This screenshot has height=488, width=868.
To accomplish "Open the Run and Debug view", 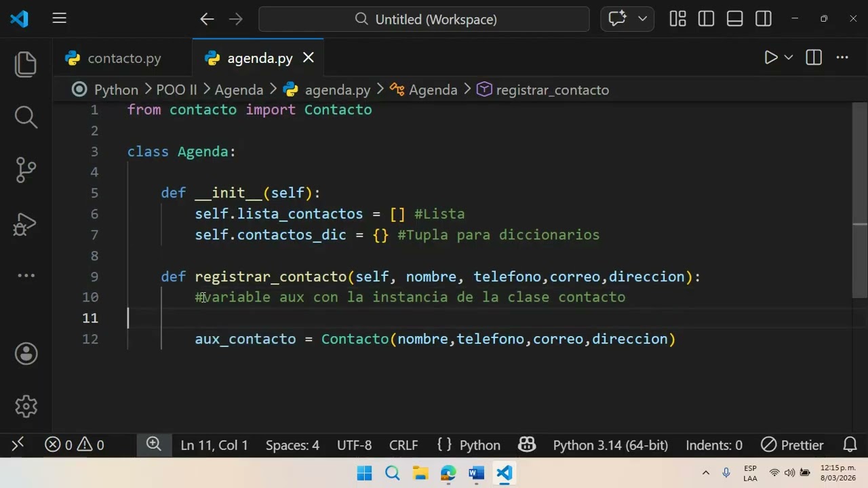I will [x=26, y=224].
